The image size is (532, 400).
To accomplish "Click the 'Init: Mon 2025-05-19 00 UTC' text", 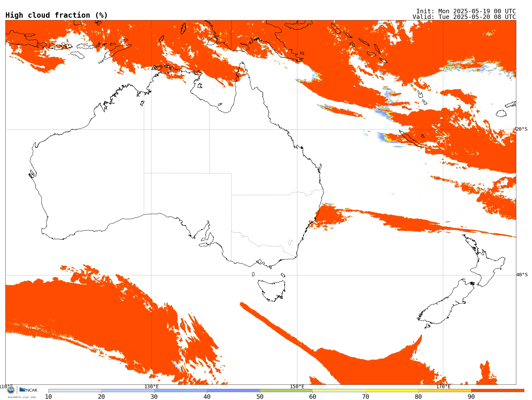I will pyautogui.click(x=466, y=11).
